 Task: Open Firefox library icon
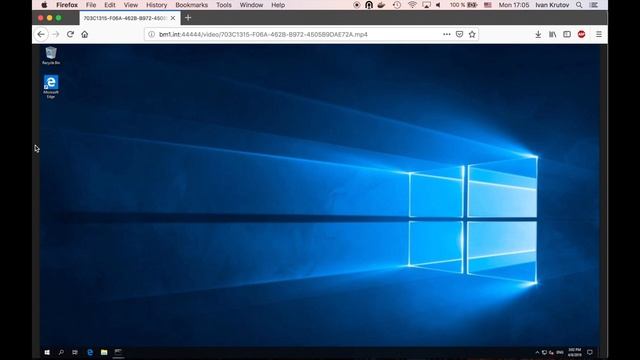tap(552, 34)
